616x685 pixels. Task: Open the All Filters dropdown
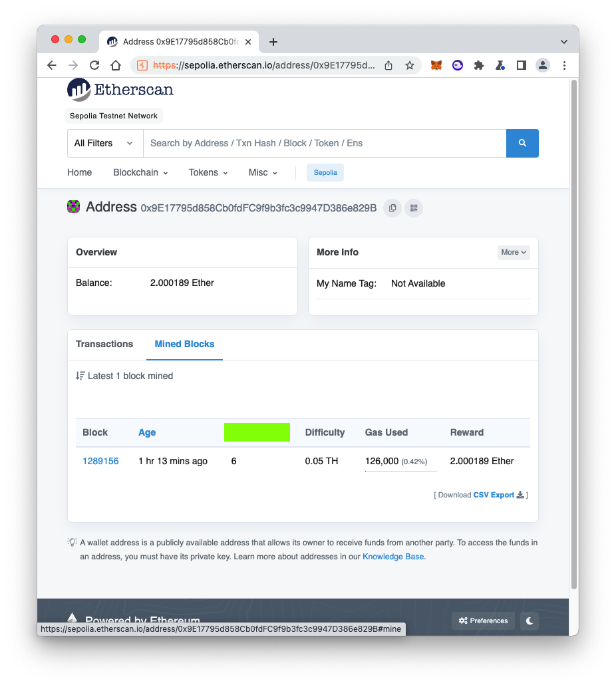point(105,143)
